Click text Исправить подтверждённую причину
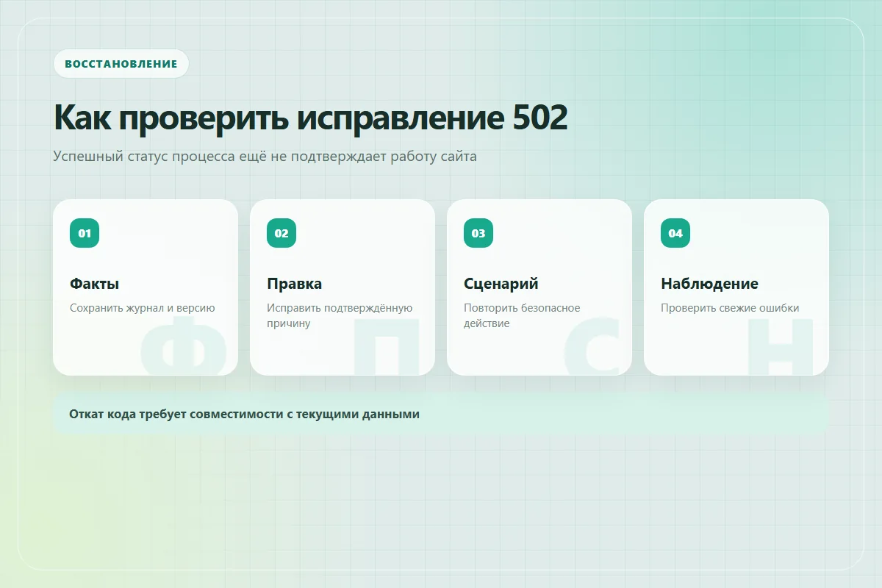This screenshot has width=882, height=588. coord(340,315)
